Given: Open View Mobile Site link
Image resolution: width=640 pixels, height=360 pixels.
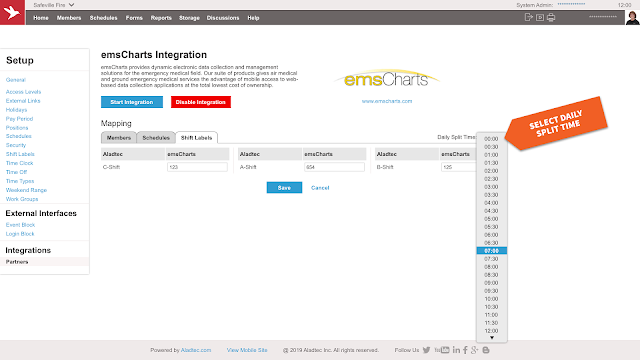Looking at the screenshot, I should click(247, 350).
